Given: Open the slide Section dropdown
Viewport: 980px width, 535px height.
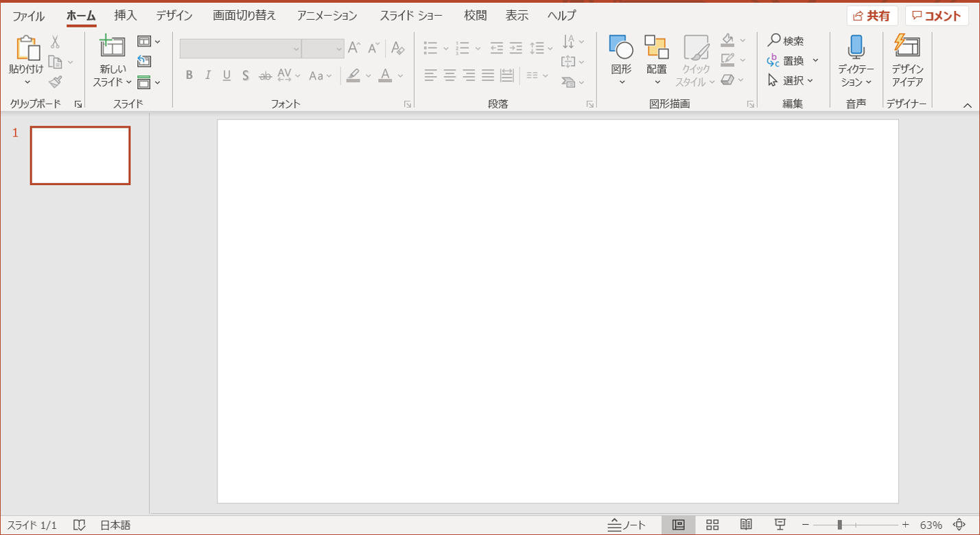Looking at the screenshot, I should pyautogui.click(x=149, y=82).
